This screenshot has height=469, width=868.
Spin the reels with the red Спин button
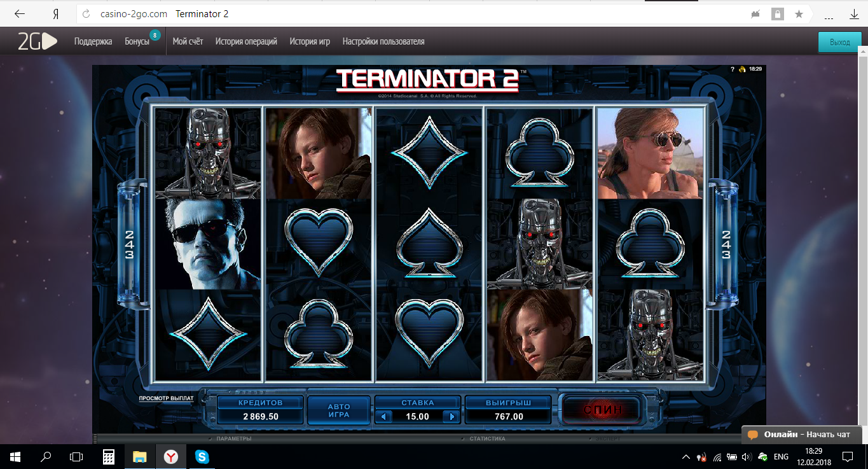click(602, 409)
